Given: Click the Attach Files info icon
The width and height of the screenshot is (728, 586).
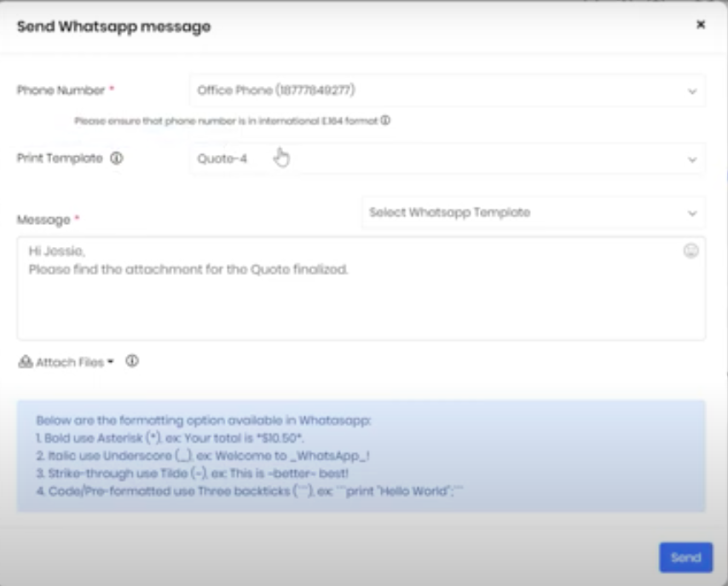Looking at the screenshot, I should pos(132,361).
